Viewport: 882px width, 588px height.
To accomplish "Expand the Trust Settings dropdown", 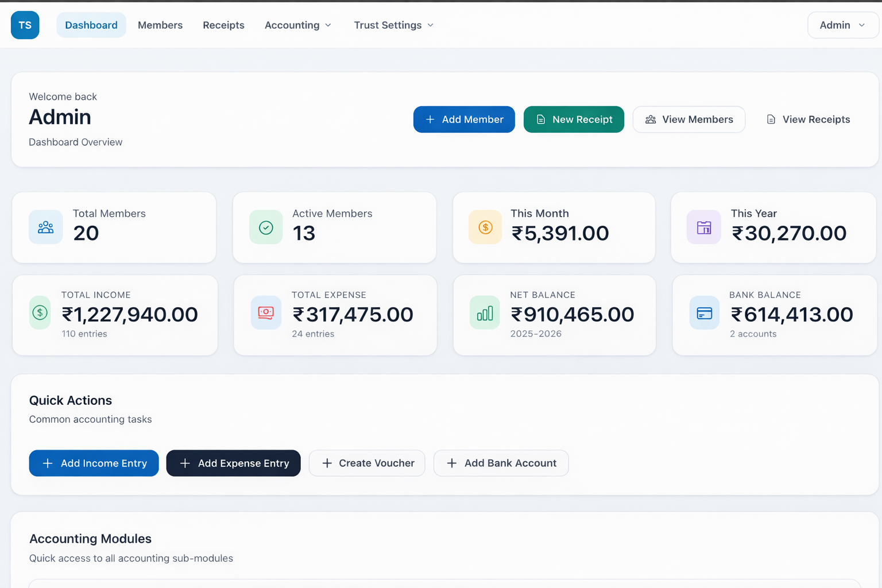I will point(393,25).
